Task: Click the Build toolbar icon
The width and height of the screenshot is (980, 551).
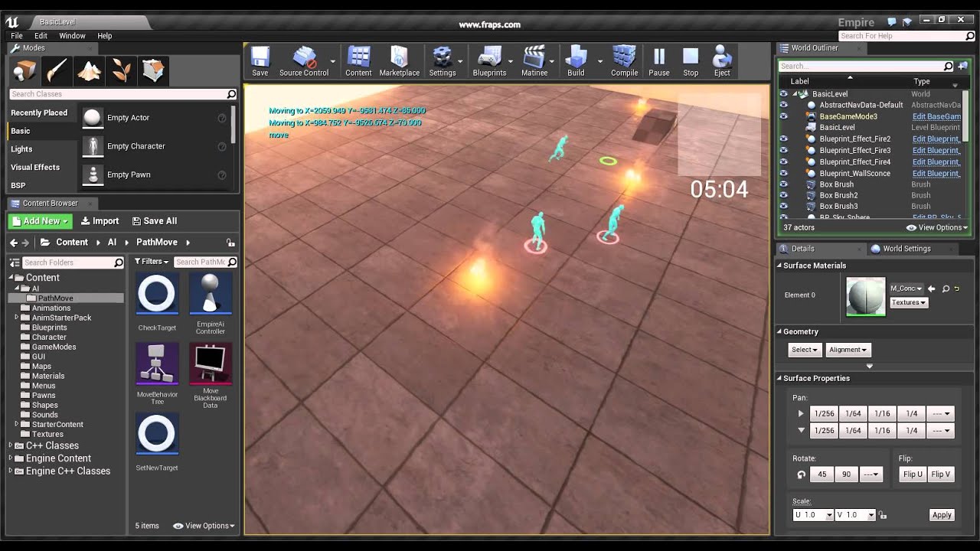Action: point(576,61)
